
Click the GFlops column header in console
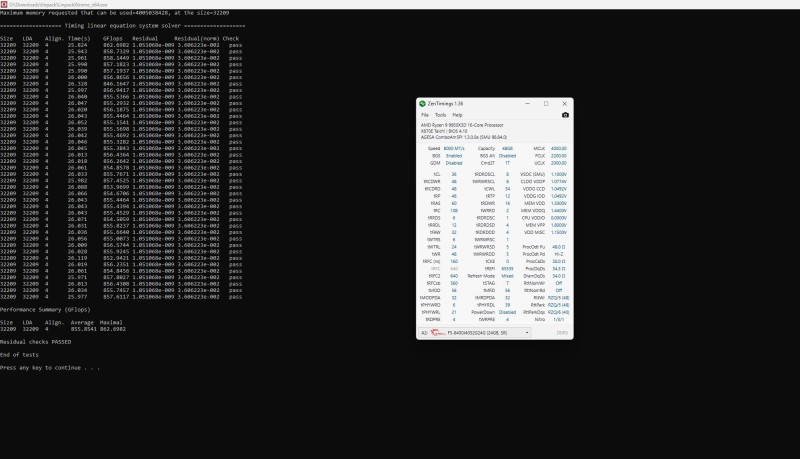(112, 38)
